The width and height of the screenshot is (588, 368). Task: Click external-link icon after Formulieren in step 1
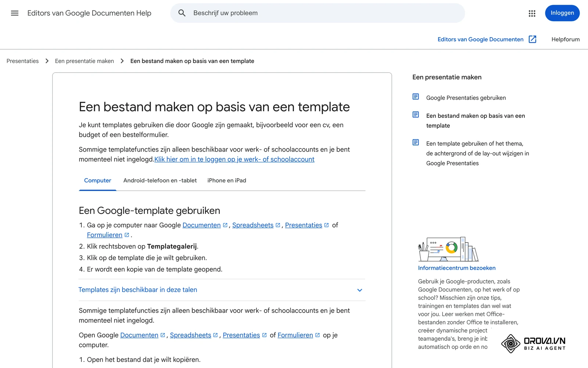point(127,235)
